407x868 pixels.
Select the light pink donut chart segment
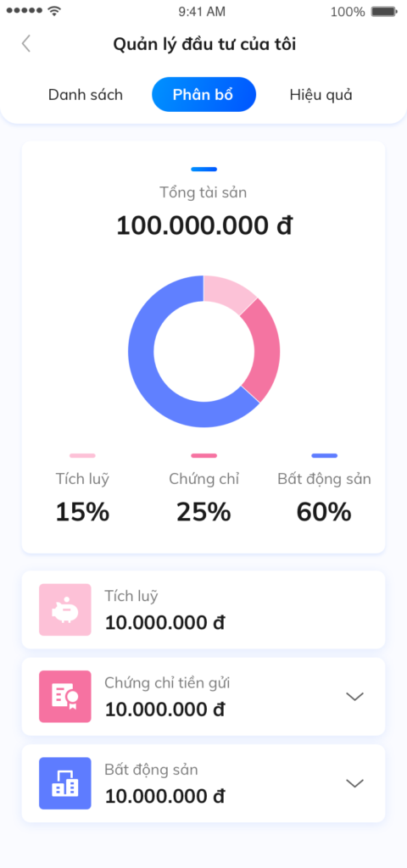click(x=227, y=292)
